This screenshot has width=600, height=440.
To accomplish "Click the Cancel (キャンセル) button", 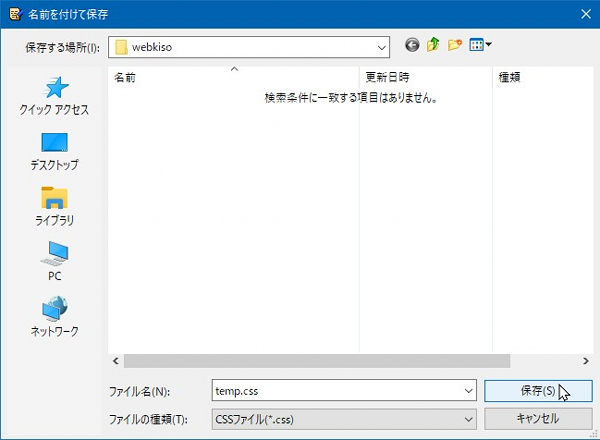I will pyautogui.click(x=537, y=419).
